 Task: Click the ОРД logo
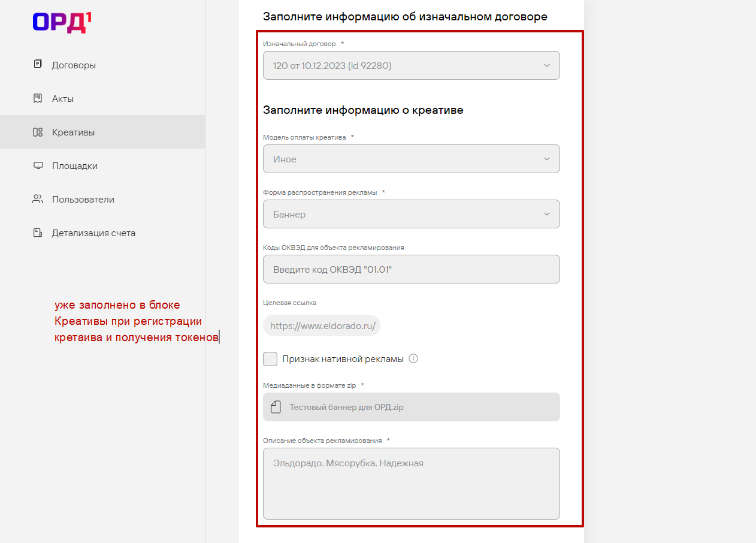62,22
